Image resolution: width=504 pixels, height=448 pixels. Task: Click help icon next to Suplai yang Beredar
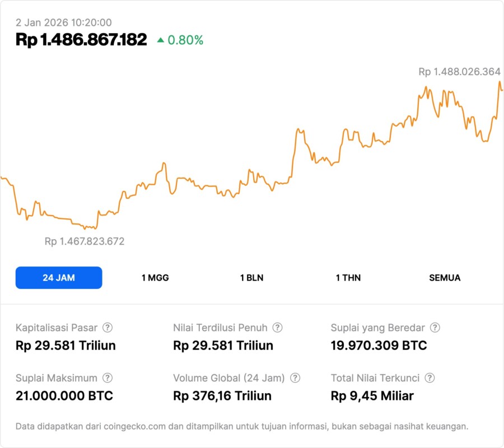pyautogui.click(x=435, y=328)
